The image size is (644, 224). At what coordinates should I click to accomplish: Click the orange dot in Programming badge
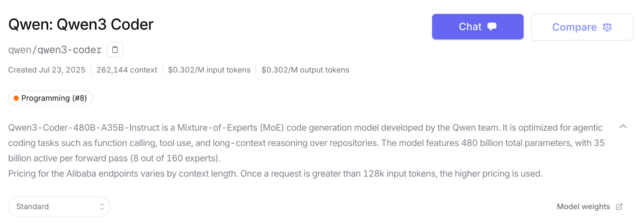pos(16,98)
